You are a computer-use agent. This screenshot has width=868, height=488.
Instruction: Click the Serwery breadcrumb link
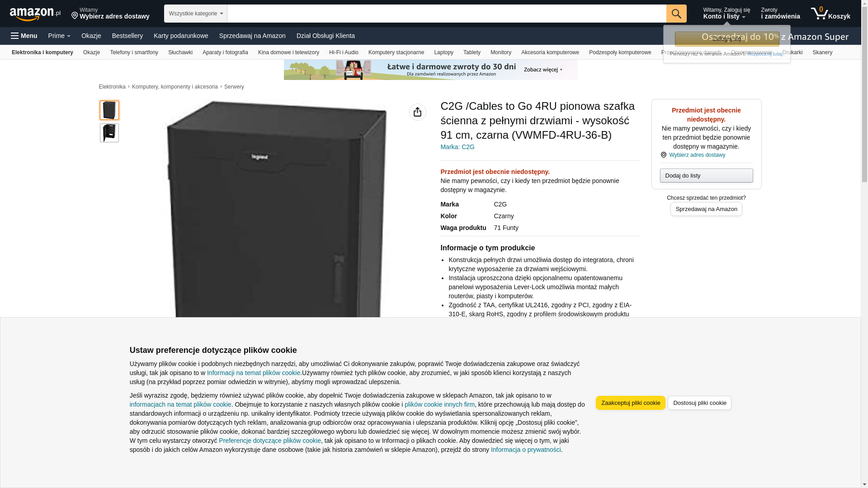point(234,87)
